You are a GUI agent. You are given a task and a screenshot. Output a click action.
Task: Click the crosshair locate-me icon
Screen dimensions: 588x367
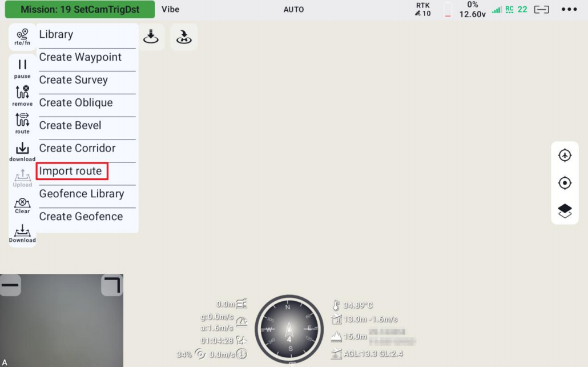pyautogui.click(x=565, y=183)
